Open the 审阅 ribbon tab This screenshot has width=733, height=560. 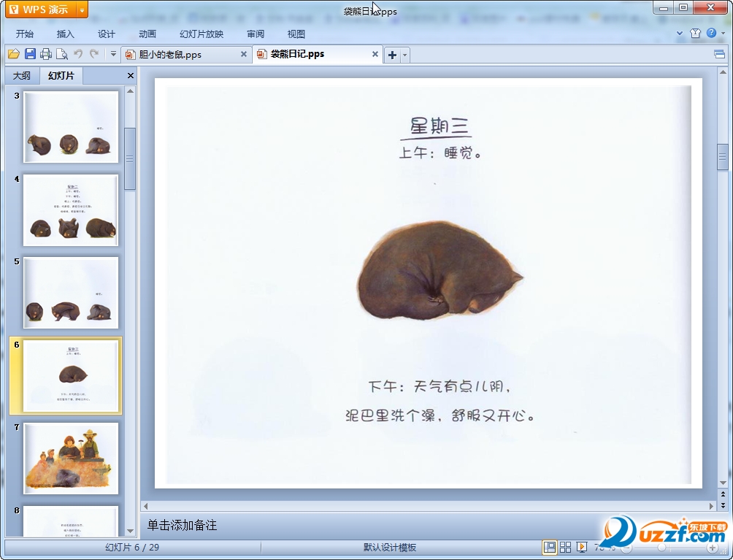click(256, 34)
